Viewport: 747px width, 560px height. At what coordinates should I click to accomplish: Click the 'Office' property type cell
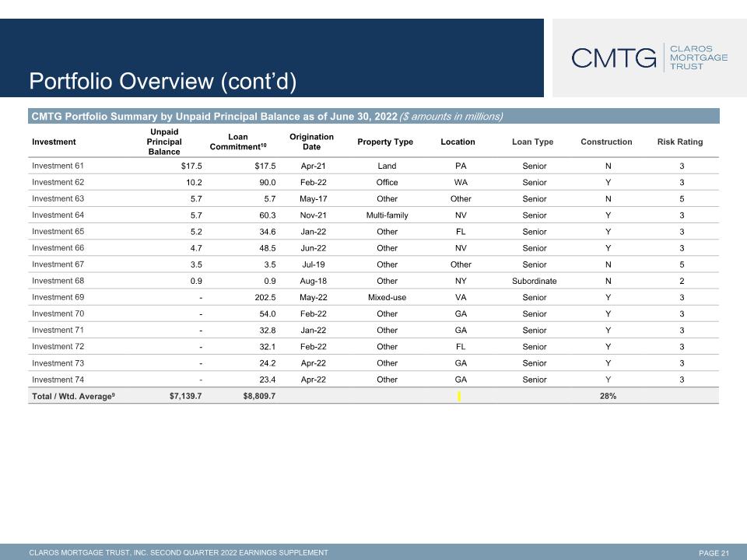pos(387,182)
